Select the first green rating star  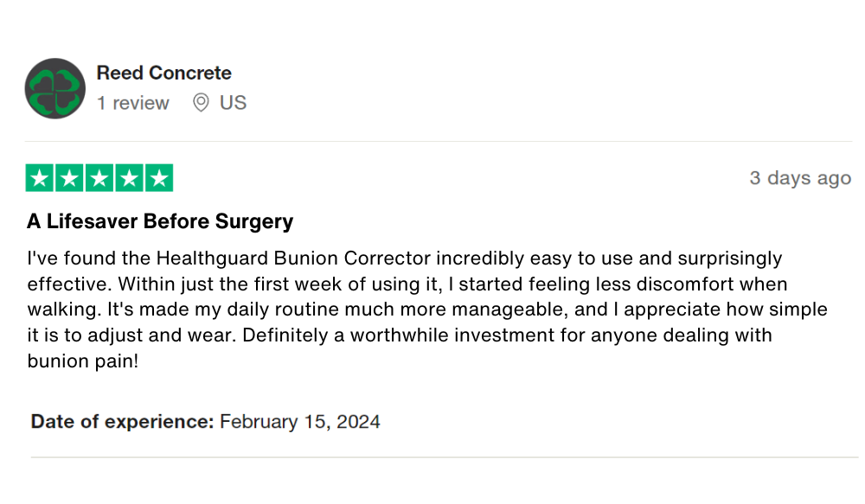point(41,178)
